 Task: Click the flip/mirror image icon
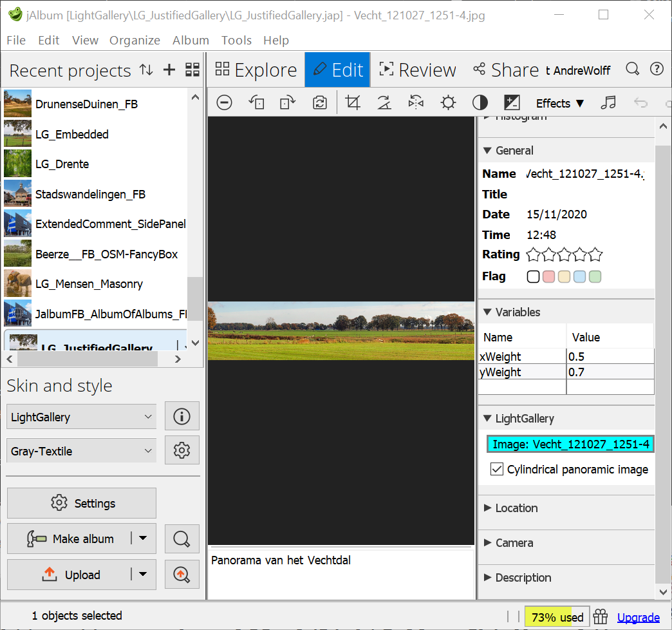(416, 103)
